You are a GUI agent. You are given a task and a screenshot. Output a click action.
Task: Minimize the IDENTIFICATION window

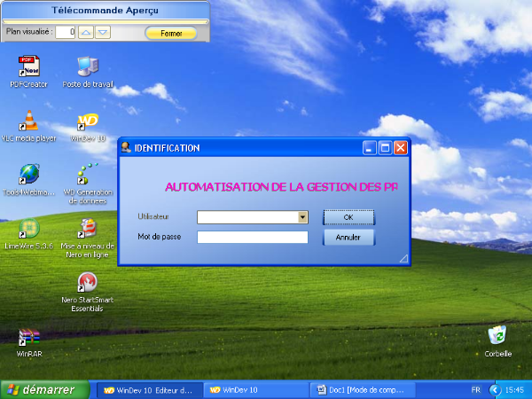369,148
